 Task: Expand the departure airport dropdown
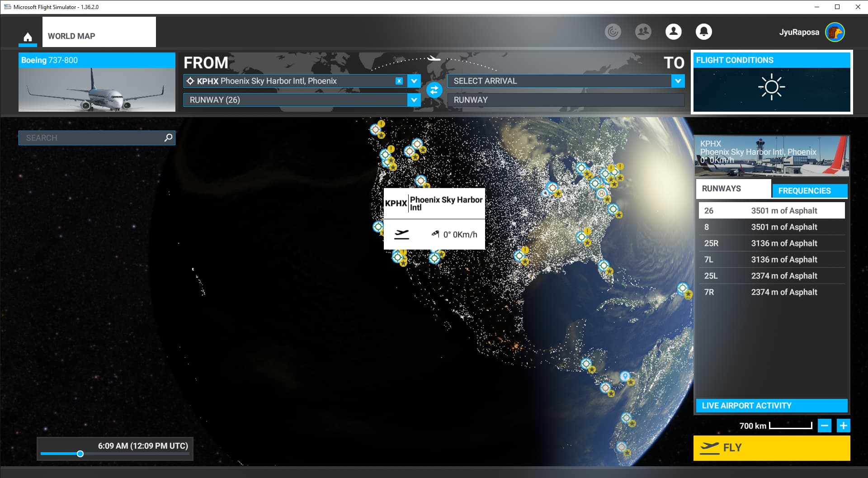(414, 81)
